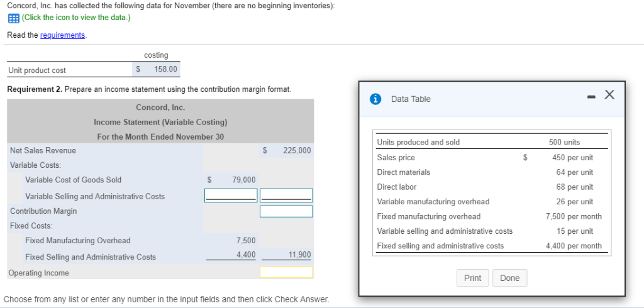Click '4,400 per month' value
This screenshot has height=308, width=644.
574,246
